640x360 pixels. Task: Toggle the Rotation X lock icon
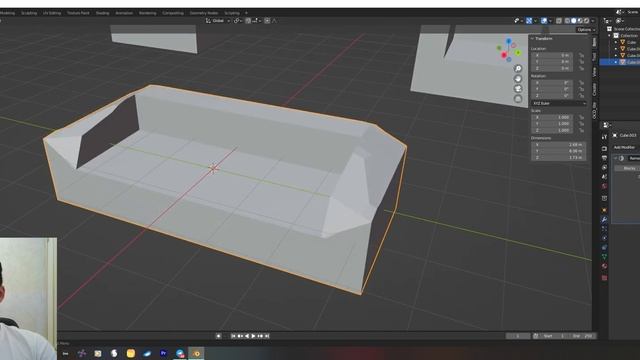coord(581,82)
